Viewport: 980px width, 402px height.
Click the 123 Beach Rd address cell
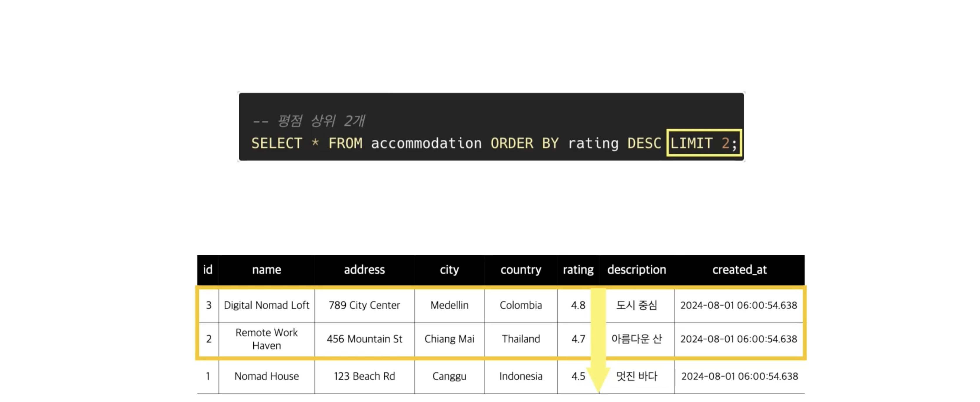(364, 376)
